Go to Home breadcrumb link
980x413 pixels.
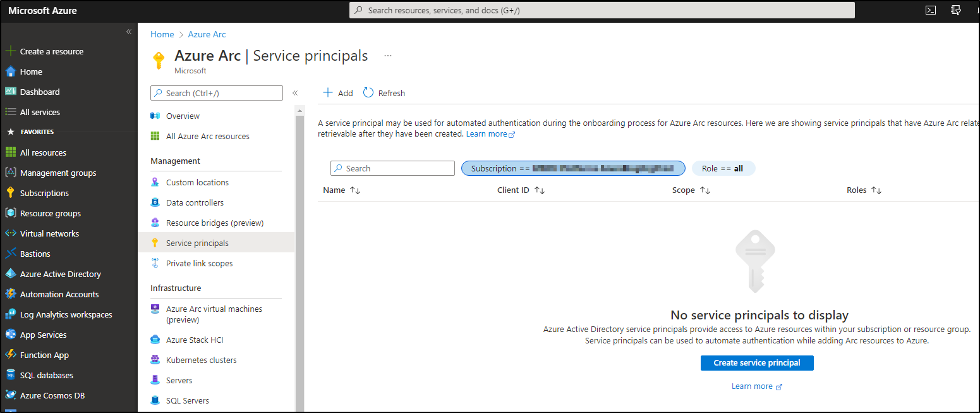click(x=162, y=34)
